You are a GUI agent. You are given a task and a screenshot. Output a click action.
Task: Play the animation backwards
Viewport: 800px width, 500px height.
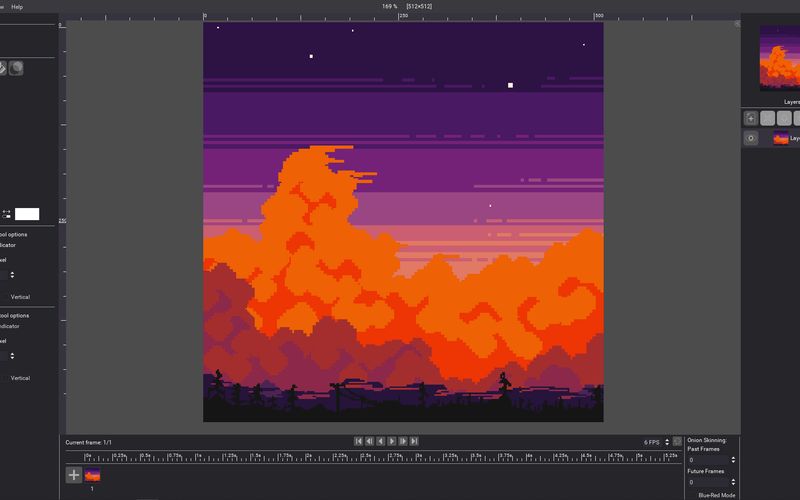tap(381, 441)
